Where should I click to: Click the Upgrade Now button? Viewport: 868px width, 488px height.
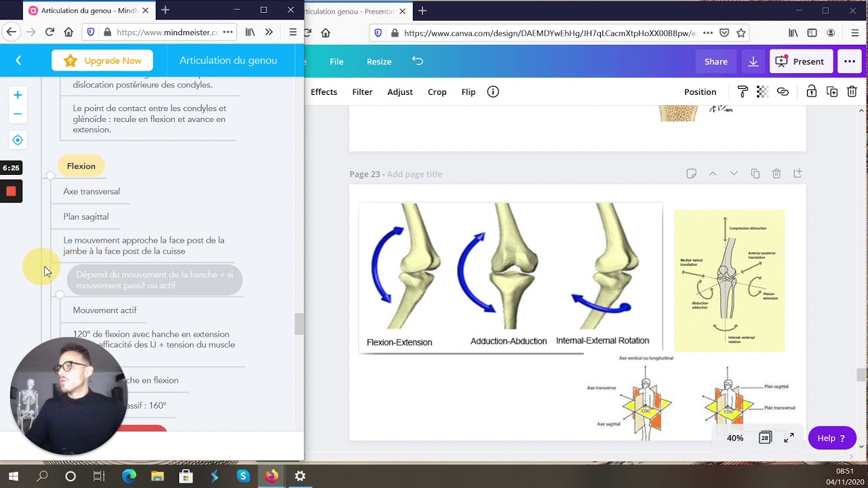click(102, 60)
